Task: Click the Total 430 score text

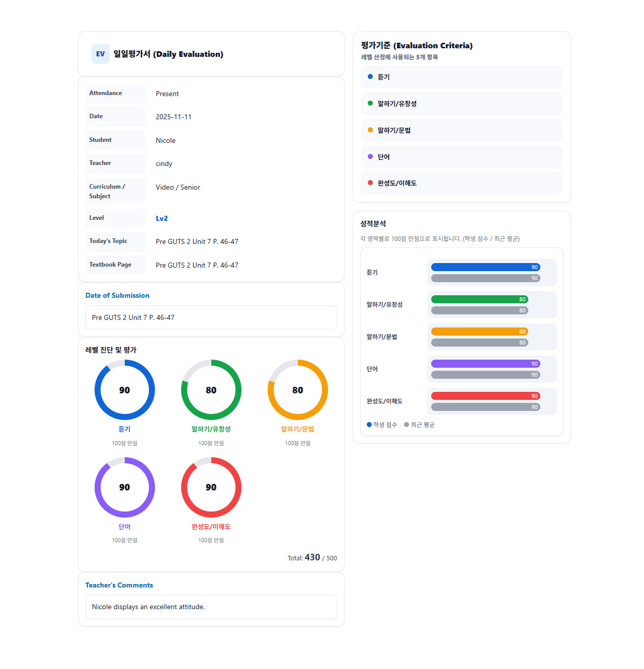Action: 312,557
